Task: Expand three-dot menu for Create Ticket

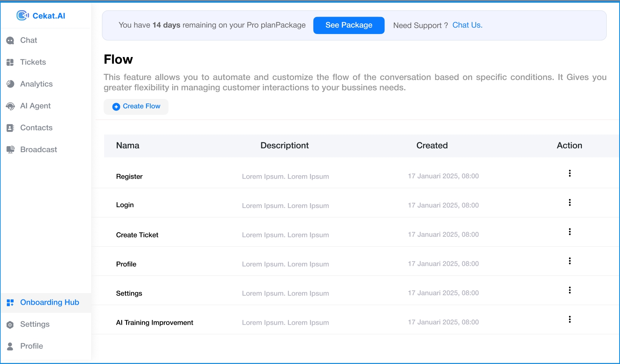Action: 569,232
